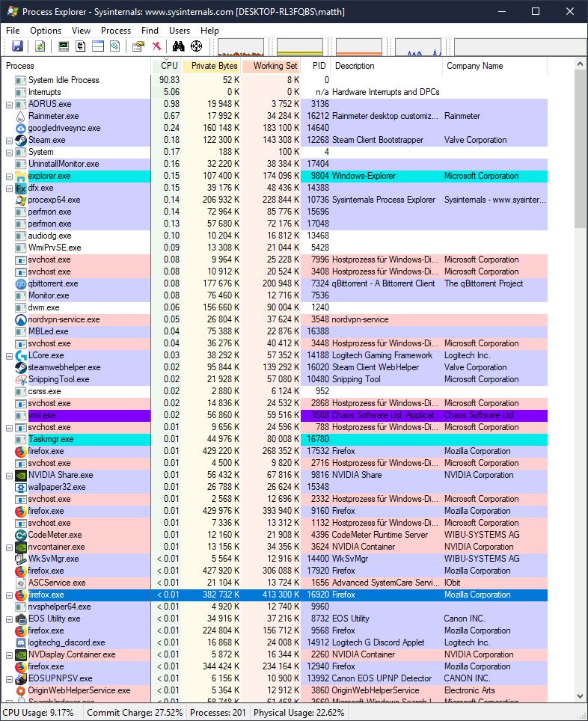Sort by the CPU column header
The width and height of the screenshot is (588, 721).
[x=166, y=66]
